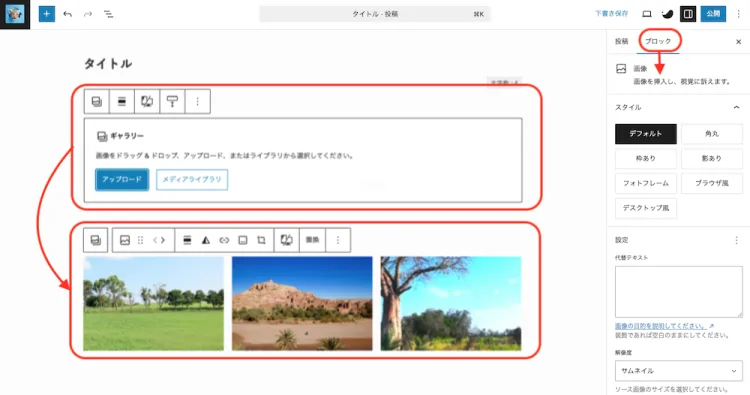Open the 画像の目的を説明してください link

click(661, 326)
